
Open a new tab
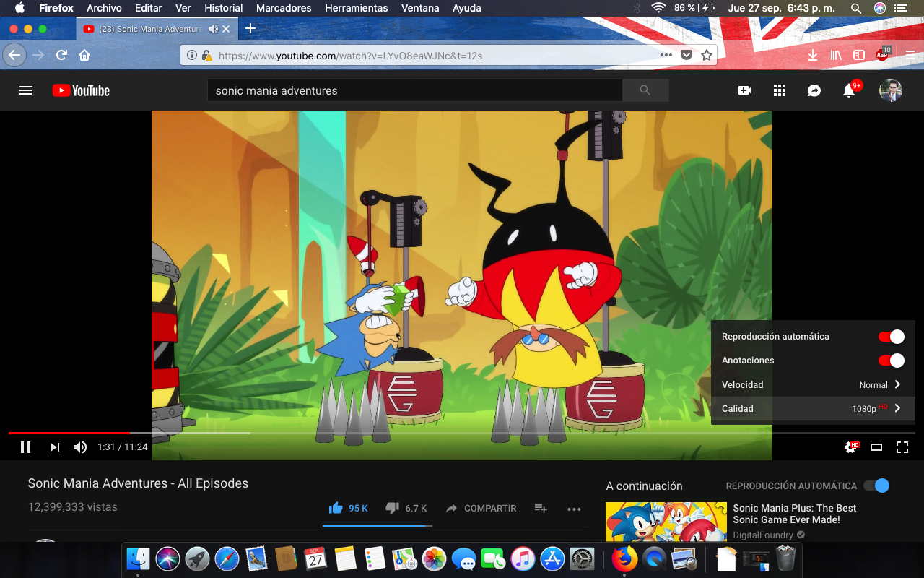coord(250,29)
